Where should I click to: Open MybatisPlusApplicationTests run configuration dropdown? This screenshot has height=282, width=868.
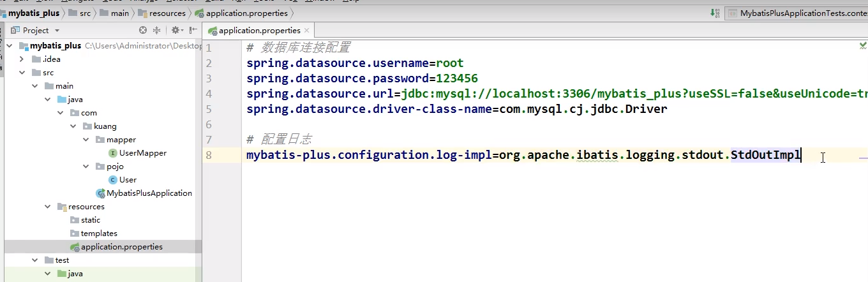tap(797, 13)
